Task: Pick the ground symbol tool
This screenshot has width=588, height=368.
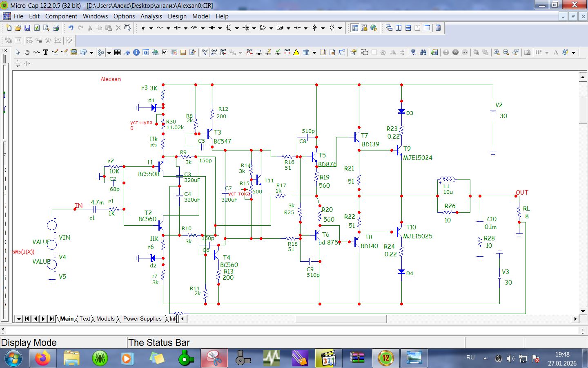Action: coord(143,28)
